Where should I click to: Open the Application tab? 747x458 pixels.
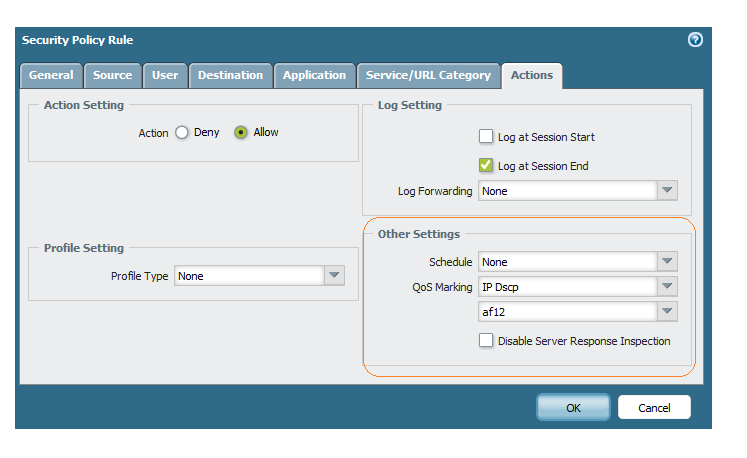(x=314, y=75)
